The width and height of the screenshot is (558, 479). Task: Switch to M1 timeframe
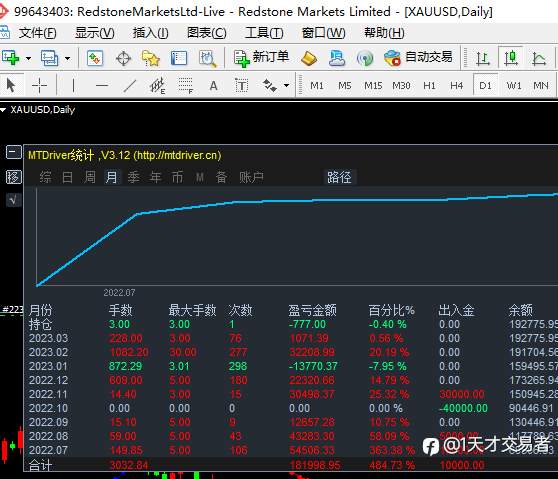pyautogui.click(x=317, y=86)
